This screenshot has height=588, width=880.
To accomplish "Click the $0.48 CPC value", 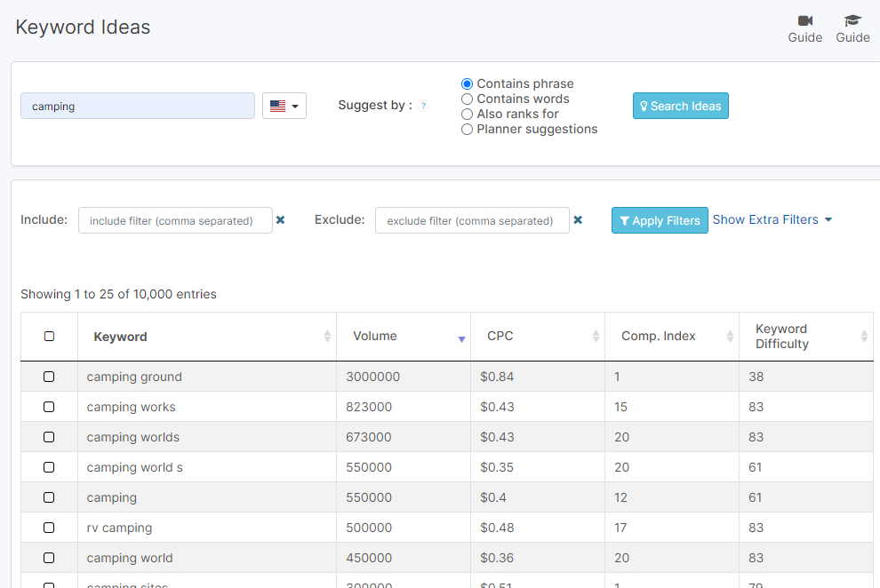I will point(497,528).
